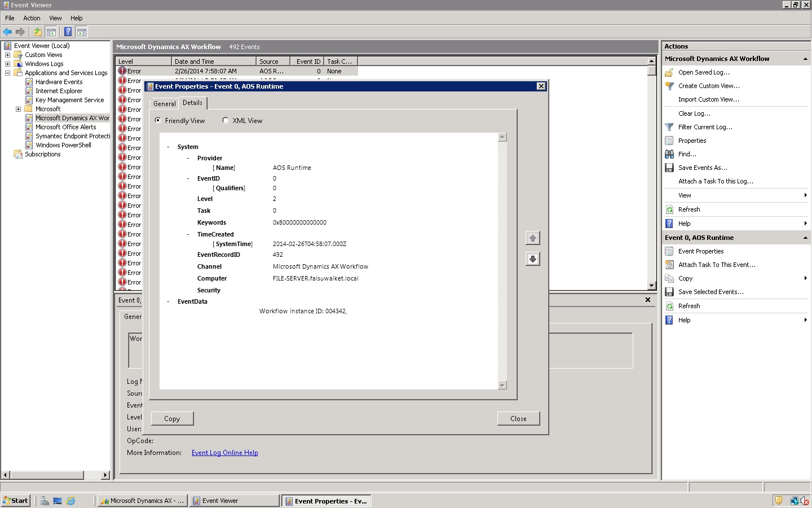Show next event with the down arrow button
This screenshot has width=812, height=508.
click(532, 259)
